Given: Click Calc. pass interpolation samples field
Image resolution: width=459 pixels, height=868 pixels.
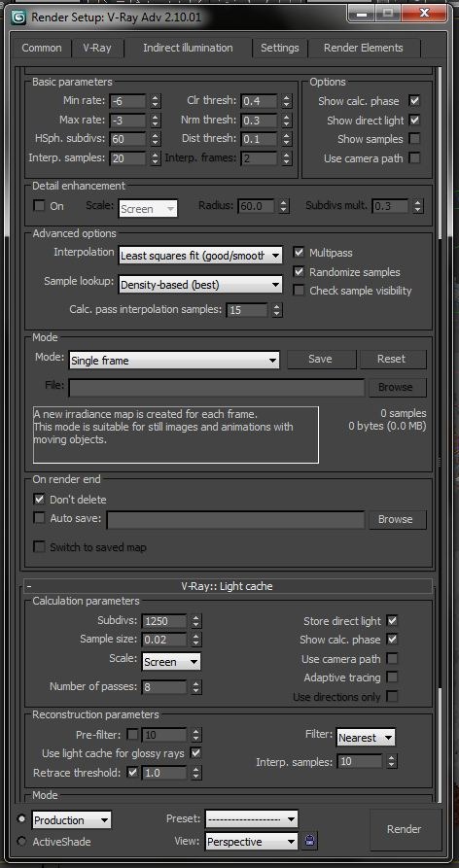Looking at the screenshot, I should pos(247,310).
